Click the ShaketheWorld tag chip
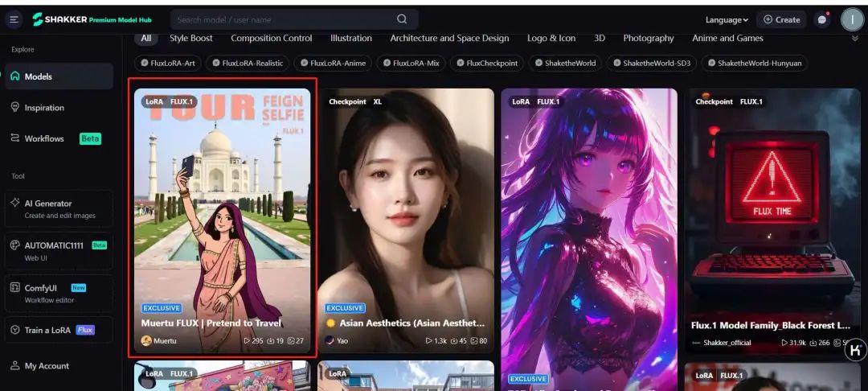 point(565,63)
